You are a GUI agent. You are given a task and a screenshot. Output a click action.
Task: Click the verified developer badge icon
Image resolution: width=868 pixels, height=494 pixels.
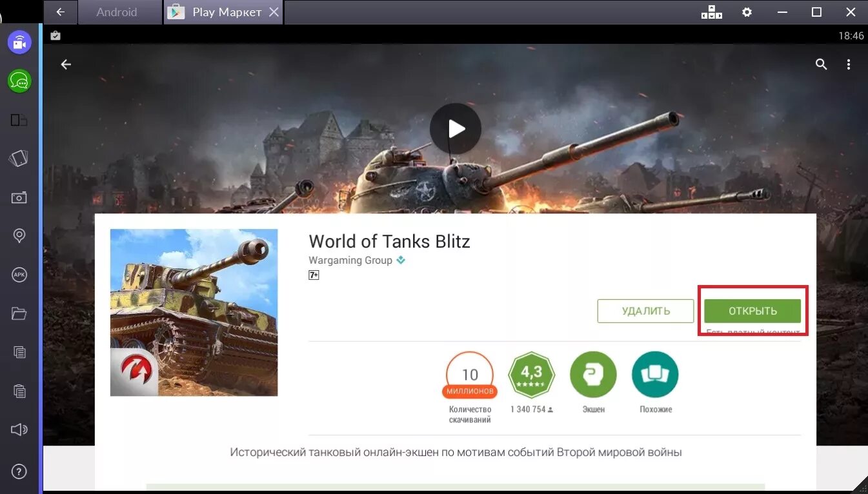point(401,261)
